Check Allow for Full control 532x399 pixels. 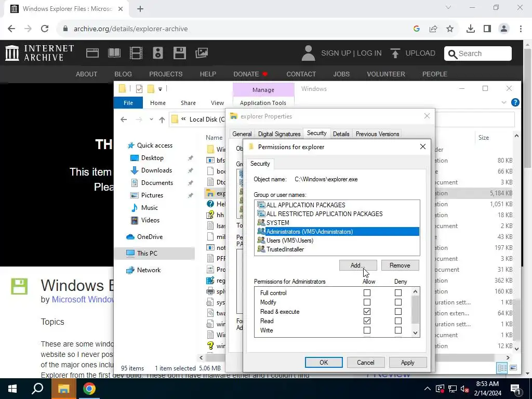[x=367, y=292]
